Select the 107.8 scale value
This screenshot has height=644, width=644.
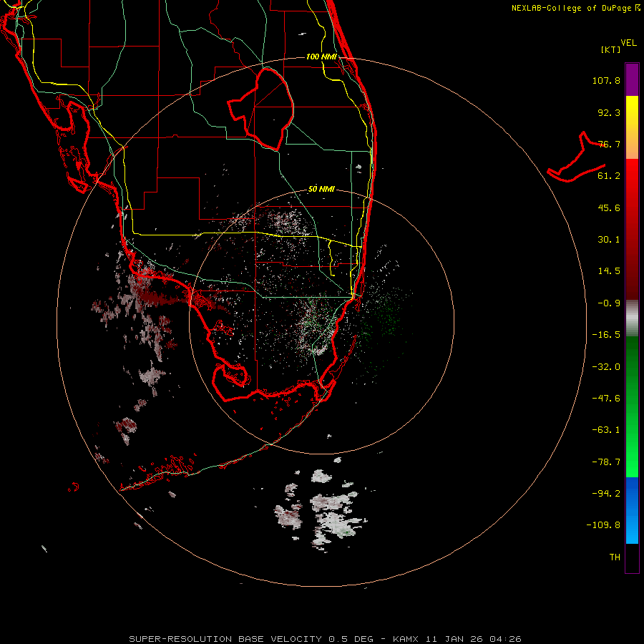tap(606, 80)
